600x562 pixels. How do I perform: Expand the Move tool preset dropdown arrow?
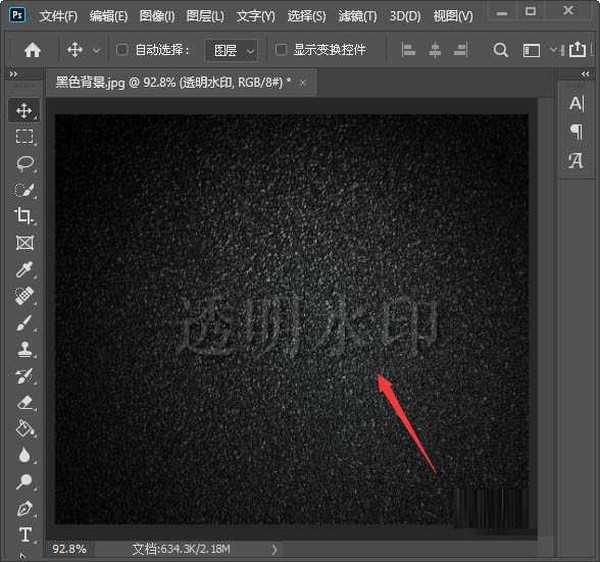pyautogui.click(x=96, y=50)
